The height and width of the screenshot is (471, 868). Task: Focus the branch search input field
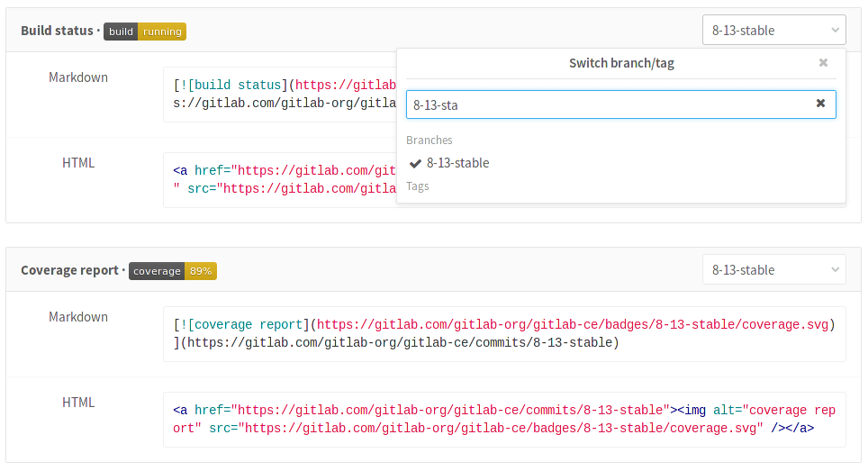click(x=603, y=104)
